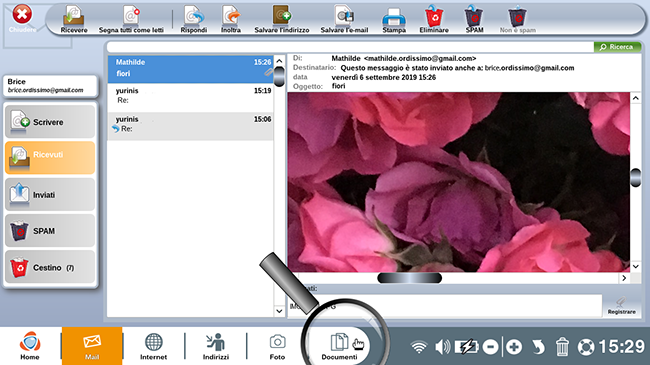The image size is (650, 365).
Task: Open yurinis email received at 15:19
Action: tap(190, 97)
